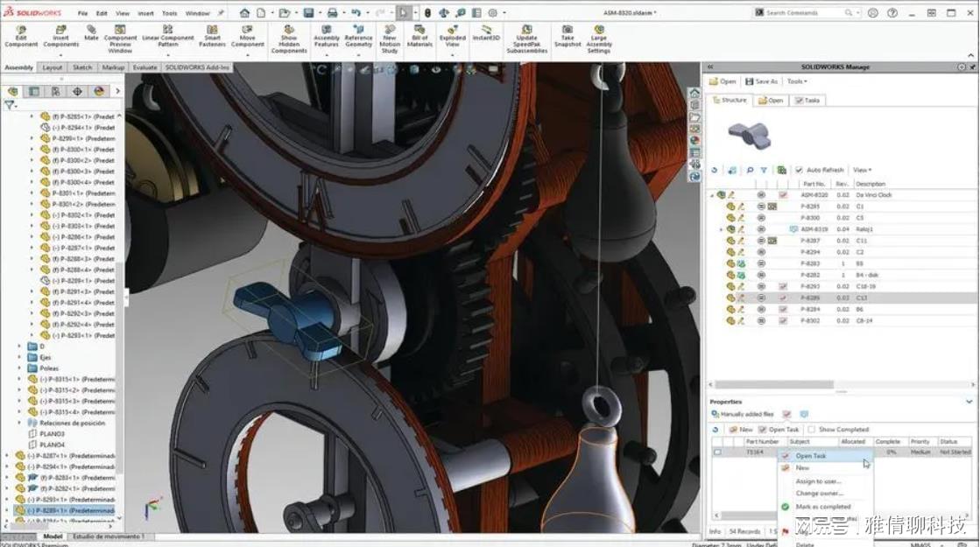Open Exploded View dropdown arrow
The height and width of the screenshot is (547, 980).
(x=453, y=55)
